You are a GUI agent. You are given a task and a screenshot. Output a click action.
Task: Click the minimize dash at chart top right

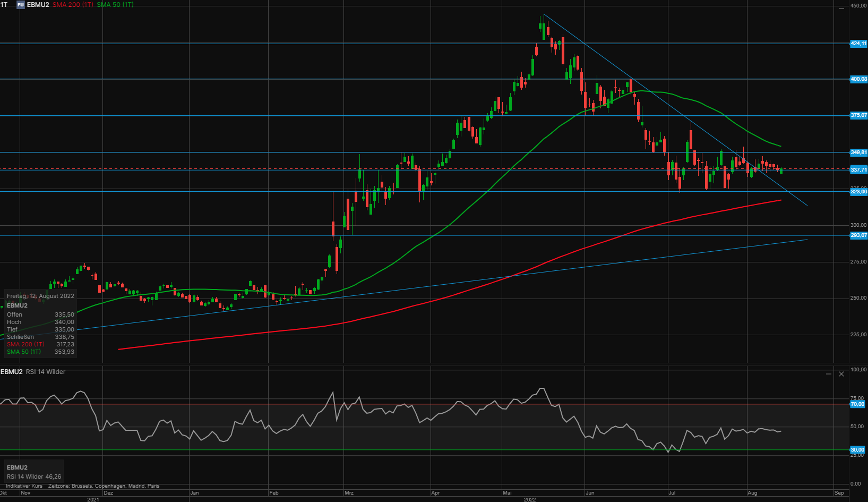tap(841, 8)
